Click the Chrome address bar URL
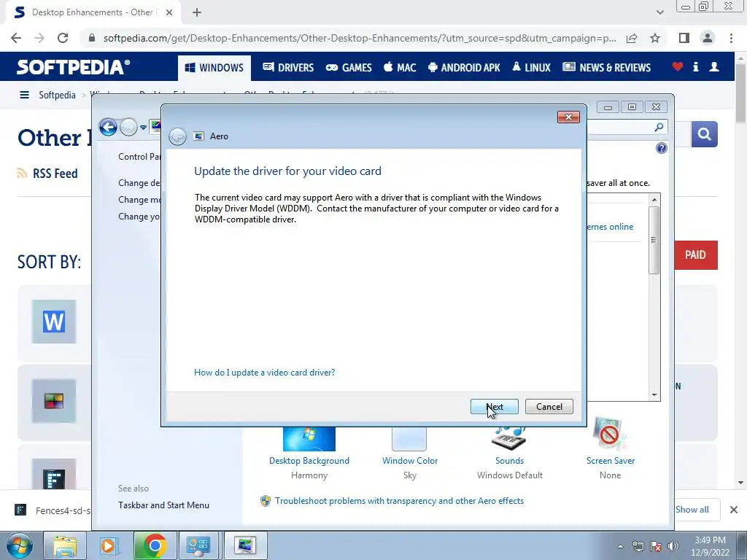Screen dimensions: 747x560 360,38
